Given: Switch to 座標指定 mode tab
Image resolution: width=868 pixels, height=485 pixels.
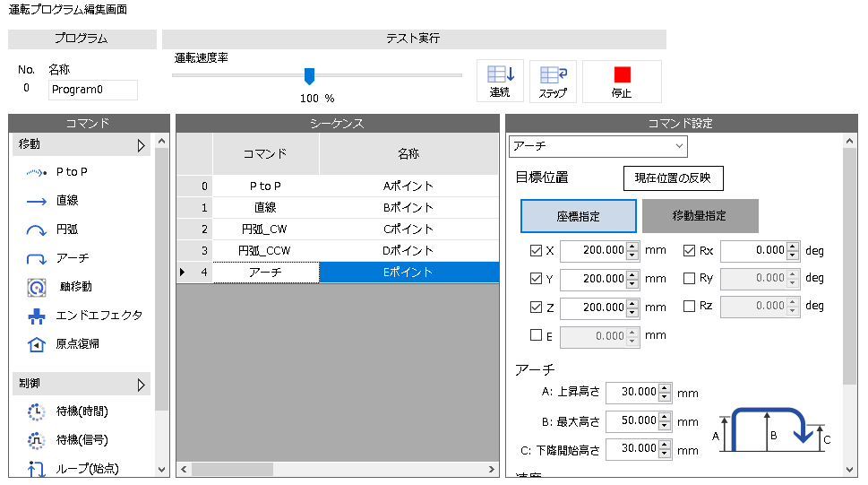Looking at the screenshot, I should (x=578, y=216).
